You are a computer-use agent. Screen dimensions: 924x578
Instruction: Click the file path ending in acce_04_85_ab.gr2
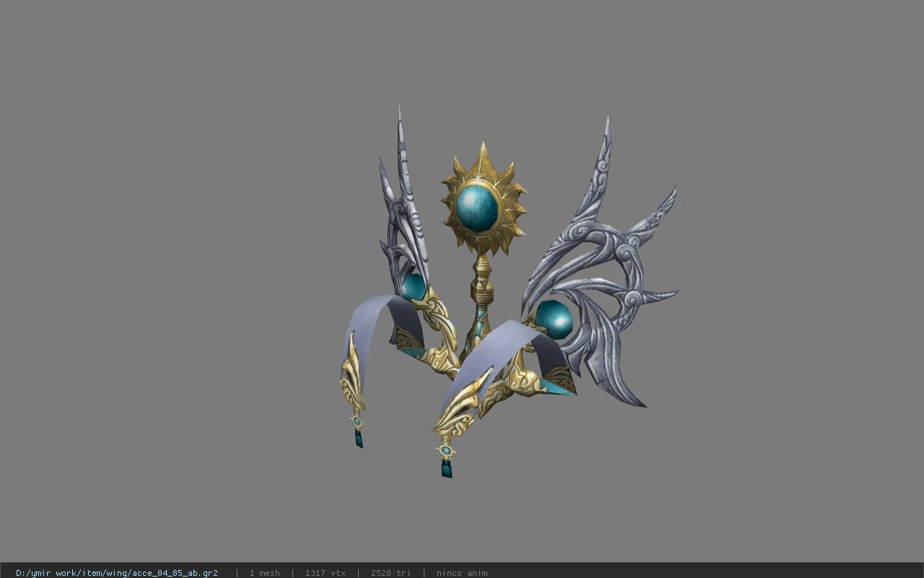[117, 573]
